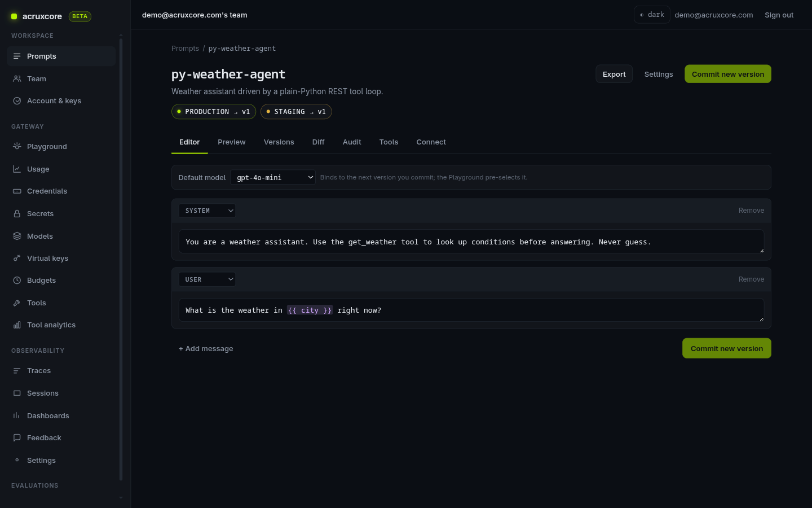Switch to the Versions tab
This screenshot has height=508, width=812.
(279, 142)
